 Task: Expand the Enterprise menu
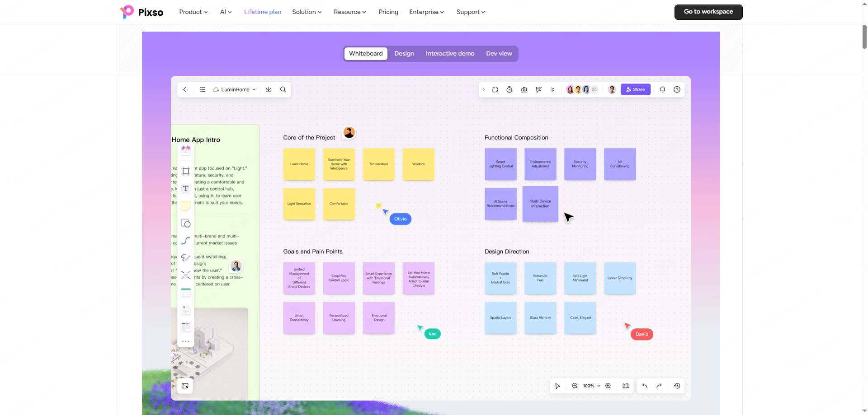tap(426, 12)
